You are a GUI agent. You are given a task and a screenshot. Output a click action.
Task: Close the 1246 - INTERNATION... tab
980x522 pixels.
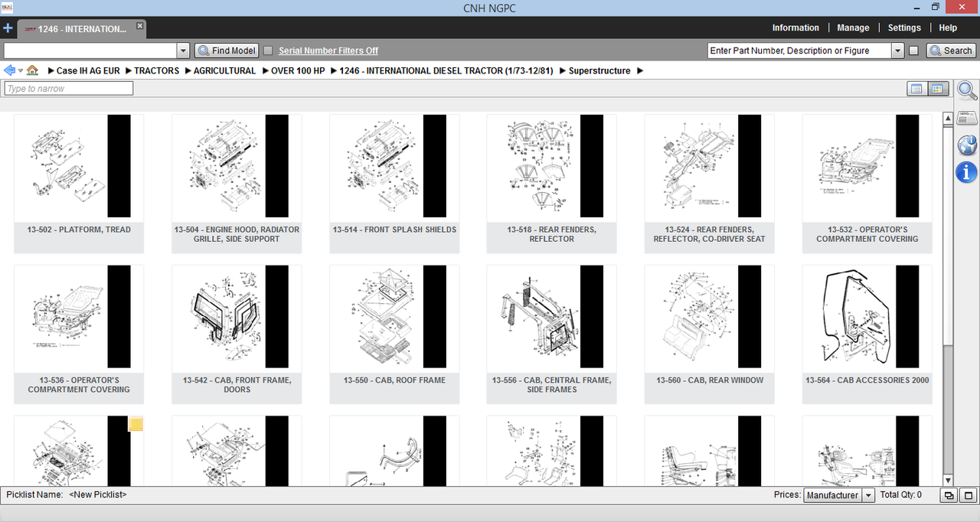(x=139, y=26)
